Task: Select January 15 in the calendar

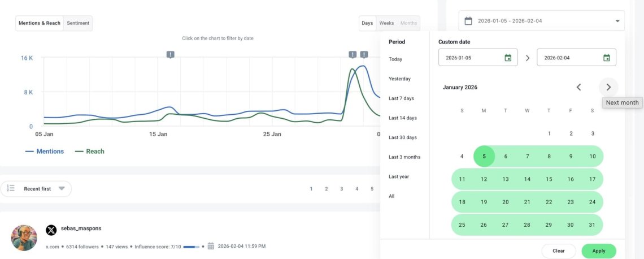Action: 549,179
